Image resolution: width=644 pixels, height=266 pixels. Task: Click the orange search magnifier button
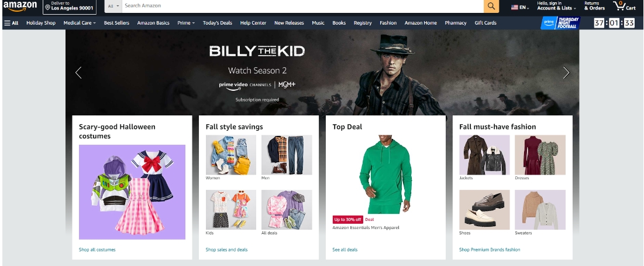pos(491,6)
